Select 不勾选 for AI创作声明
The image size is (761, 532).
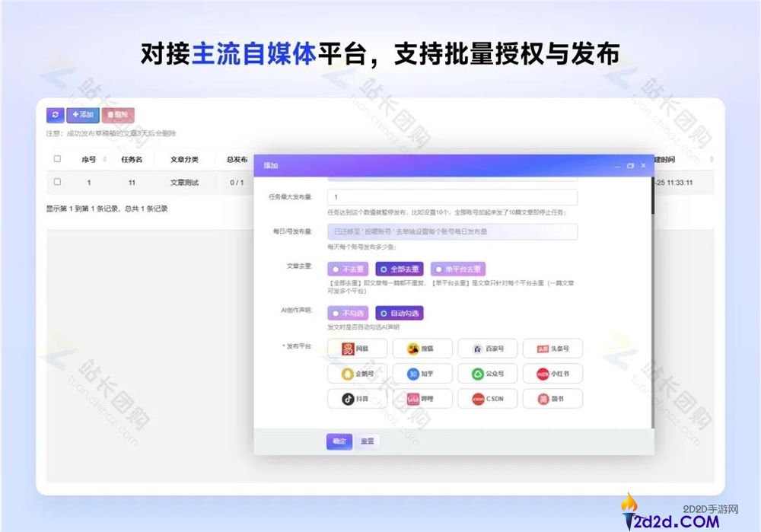pyautogui.click(x=348, y=313)
